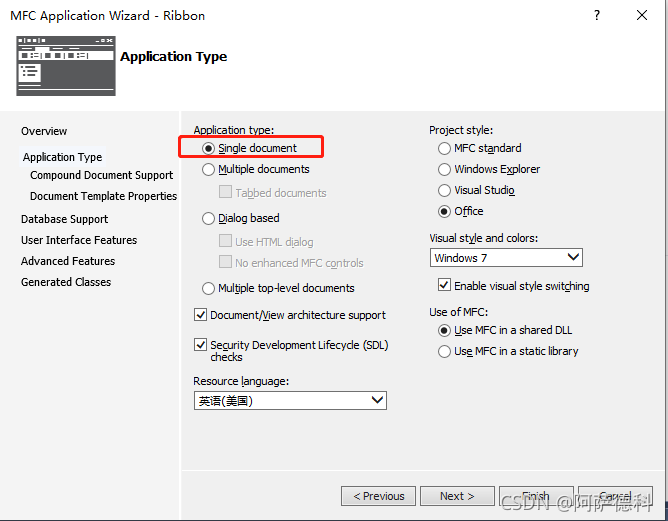Select MFC standard project style
Viewport: 668px width, 521px height.
(x=444, y=148)
